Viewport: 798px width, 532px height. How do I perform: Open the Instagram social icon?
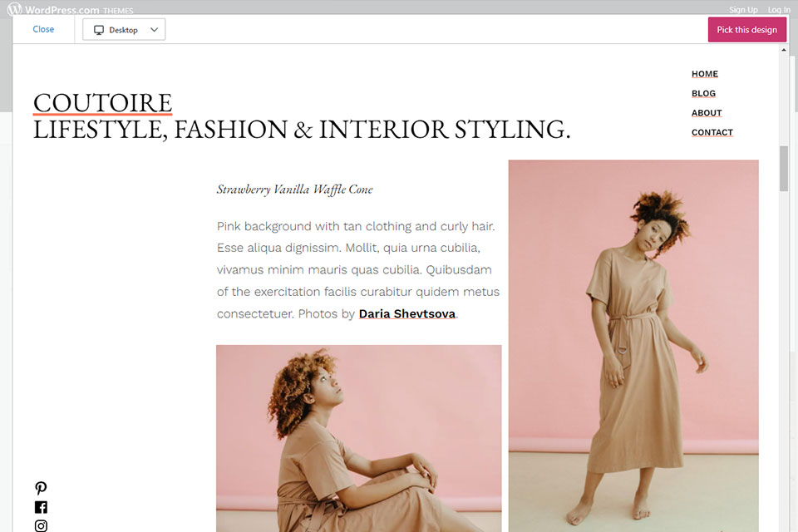pyautogui.click(x=41, y=525)
